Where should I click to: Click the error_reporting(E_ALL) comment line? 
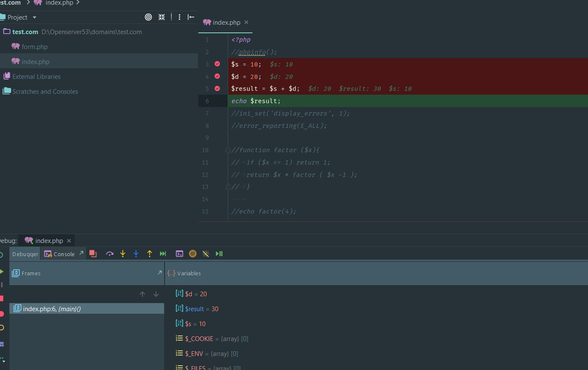[x=279, y=126]
